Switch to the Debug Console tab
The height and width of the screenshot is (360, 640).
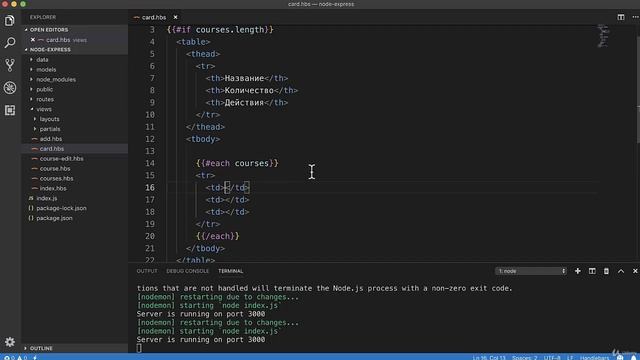point(187,271)
